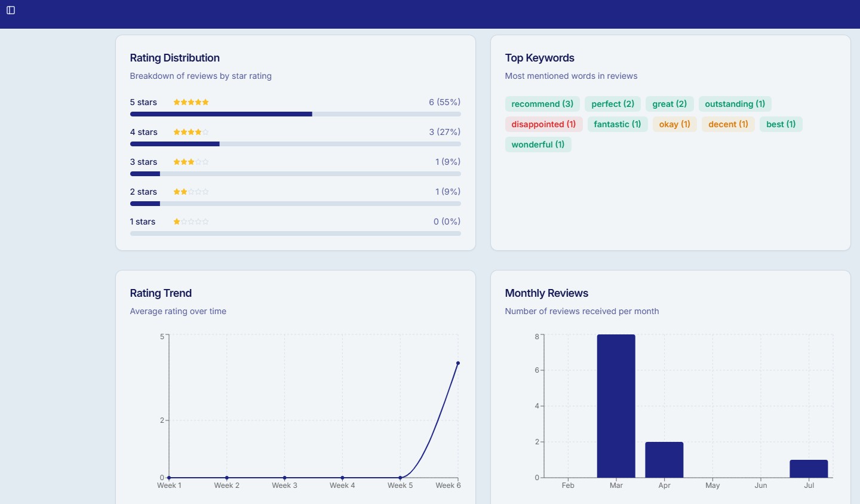Click the Week 6 data point
The height and width of the screenshot is (504, 860).
point(458,363)
